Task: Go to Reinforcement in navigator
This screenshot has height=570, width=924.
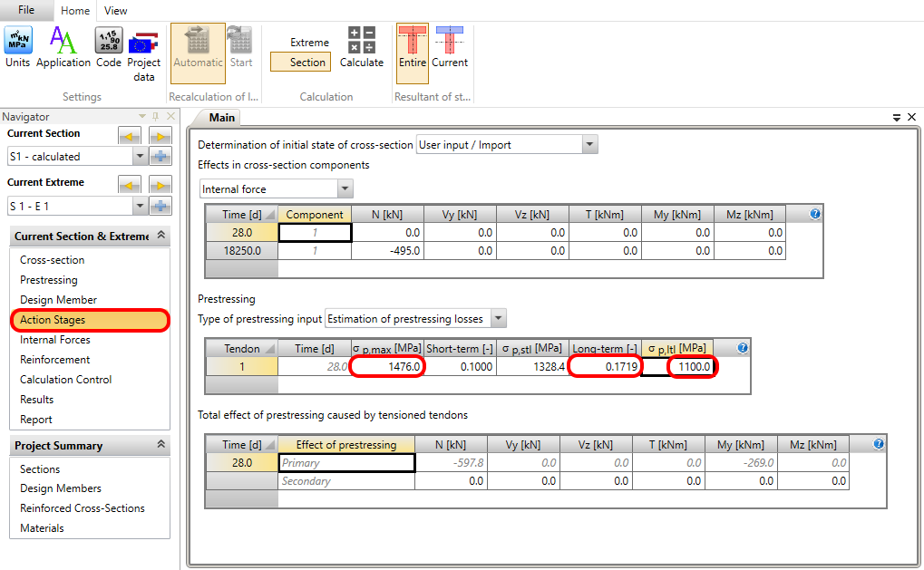Action: 55,360
